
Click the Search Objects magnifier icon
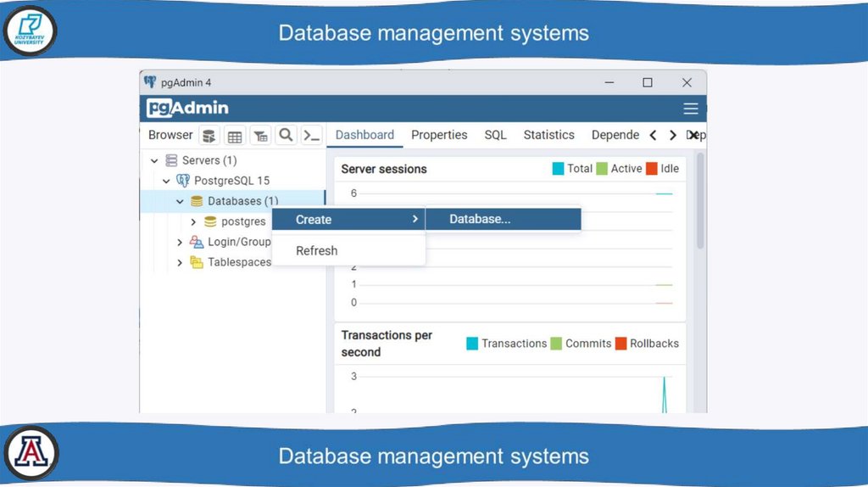coord(286,135)
